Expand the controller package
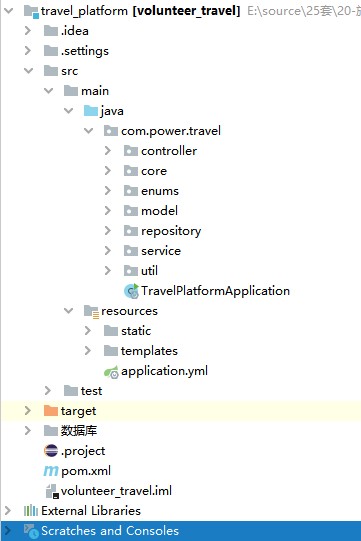This screenshot has height=541, width=361. click(108, 150)
